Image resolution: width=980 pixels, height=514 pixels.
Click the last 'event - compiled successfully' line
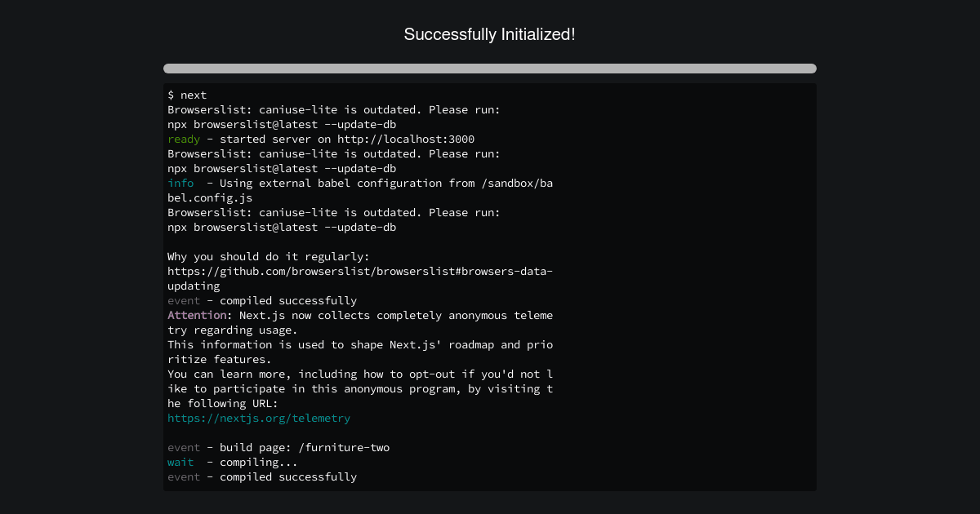click(261, 476)
